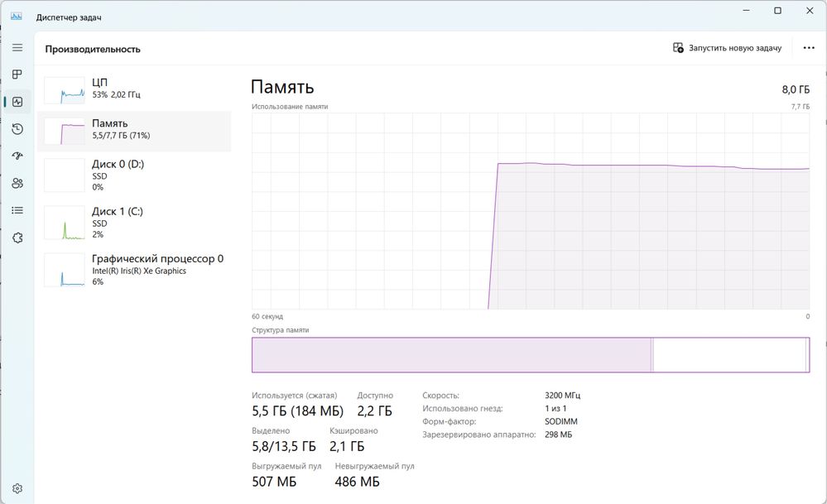
Task: Click the '53% 2,02 ГГц' CPU stat
Action: tap(116, 95)
